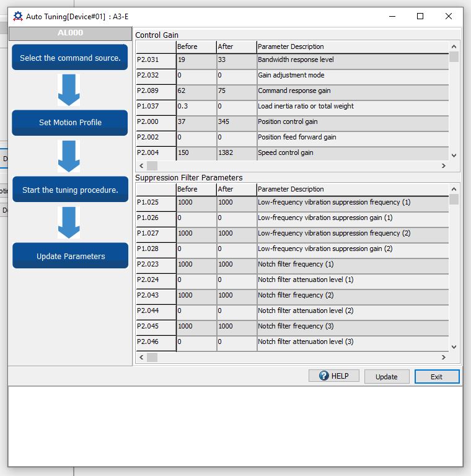
Task: Select After value 33 for P2.031
Action: (236, 61)
